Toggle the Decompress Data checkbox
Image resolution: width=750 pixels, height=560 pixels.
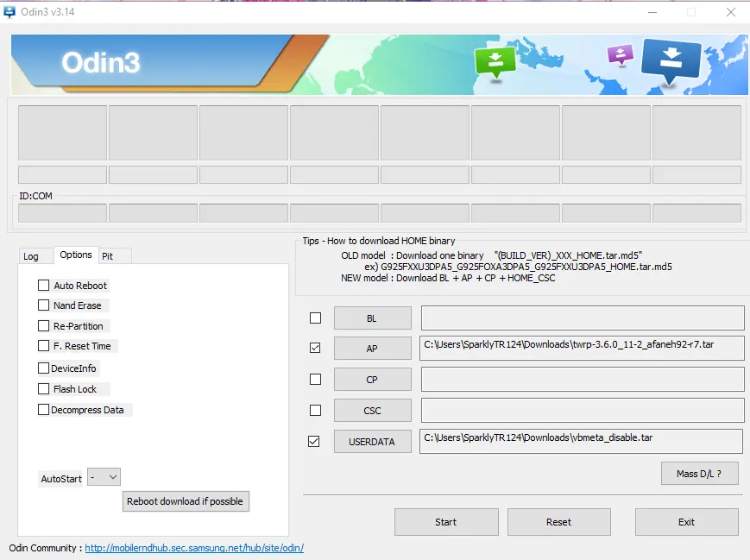(x=43, y=409)
